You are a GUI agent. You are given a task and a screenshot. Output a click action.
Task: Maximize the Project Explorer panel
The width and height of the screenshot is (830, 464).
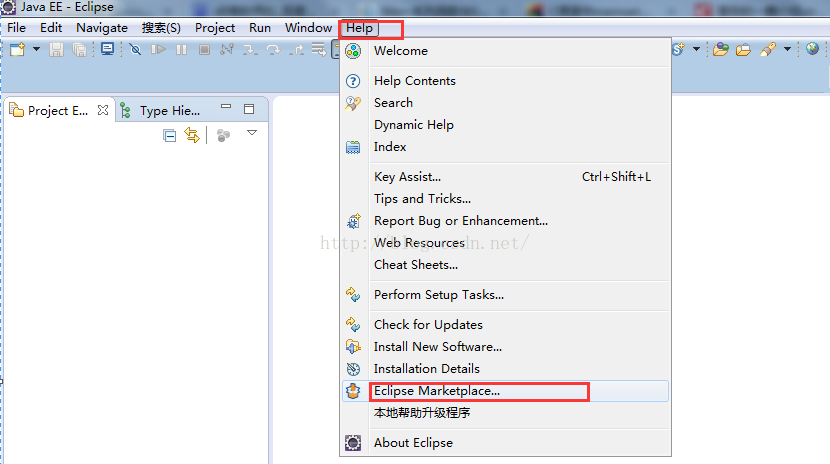(249, 109)
